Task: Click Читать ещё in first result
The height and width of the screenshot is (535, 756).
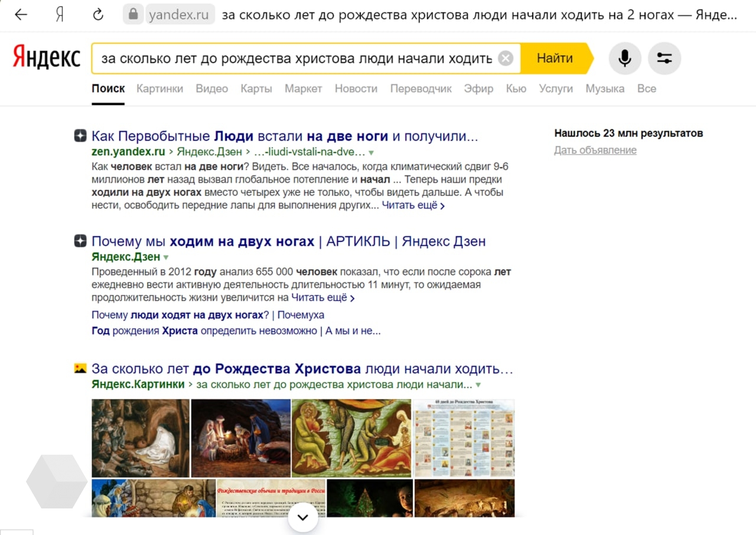Action: [413, 205]
